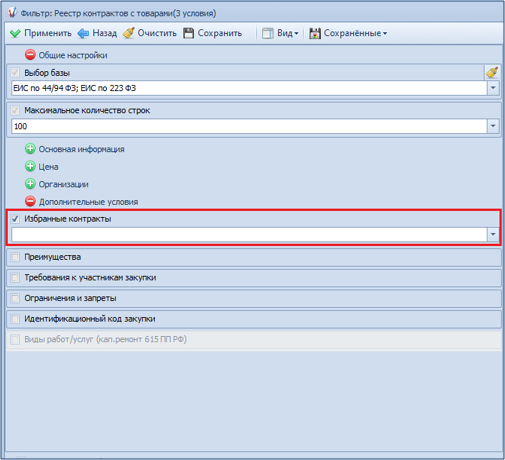Click the blue Back arrow (Назад) icon

pyautogui.click(x=83, y=33)
